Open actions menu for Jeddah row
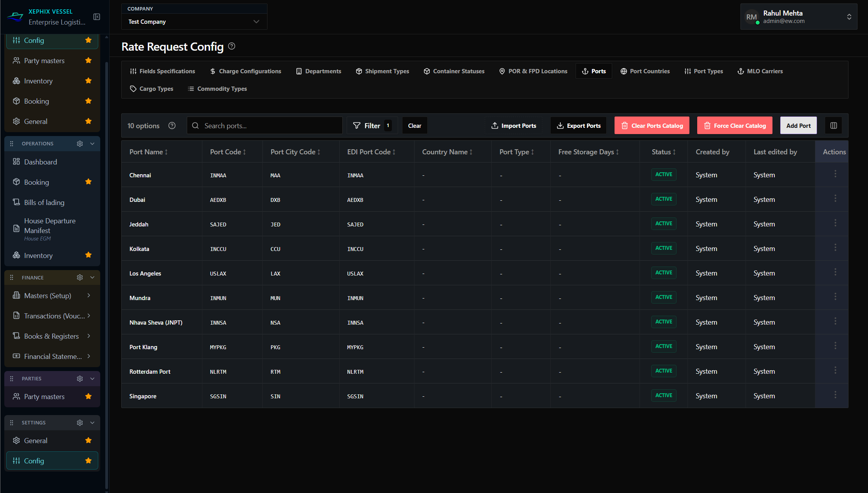Screen dimensions: 868x493 tap(835, 223)
